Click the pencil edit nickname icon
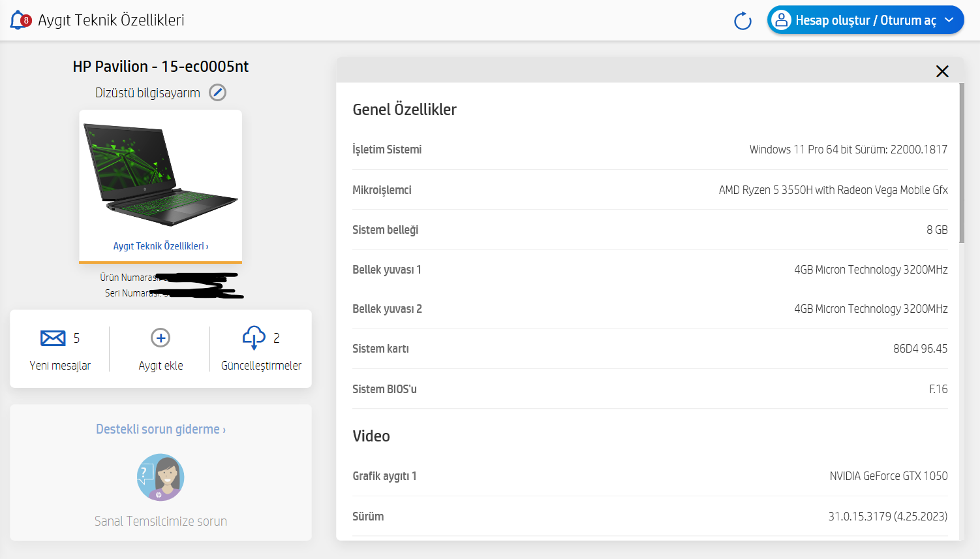 217,93
